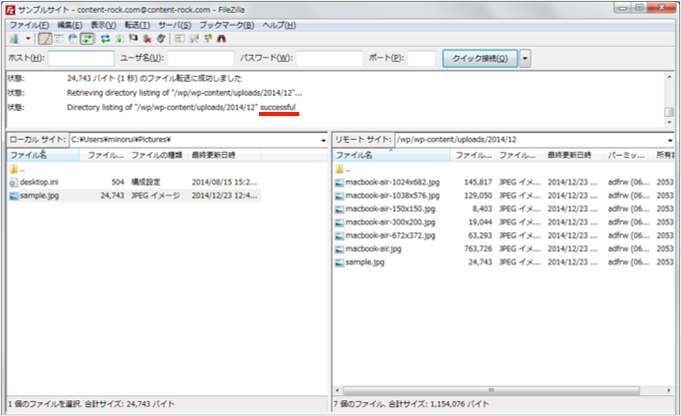Toggle the remote directory tree display
This screenshot has width=681, height=416.
(73, 39)
